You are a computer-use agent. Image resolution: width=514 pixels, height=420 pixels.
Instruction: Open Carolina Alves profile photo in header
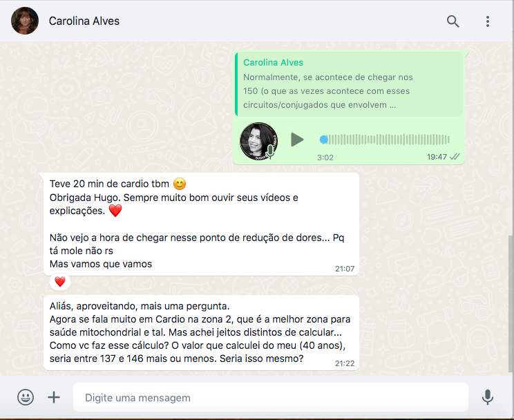point(25,21)
